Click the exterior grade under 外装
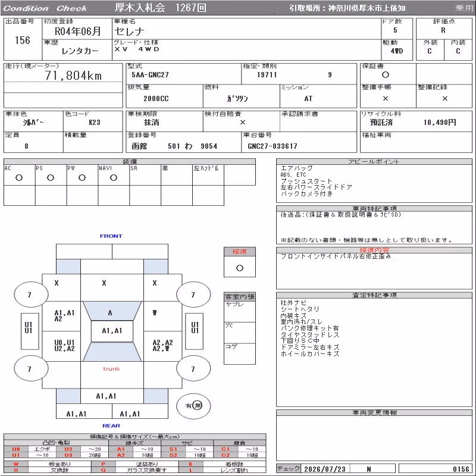 coord(429,51)
